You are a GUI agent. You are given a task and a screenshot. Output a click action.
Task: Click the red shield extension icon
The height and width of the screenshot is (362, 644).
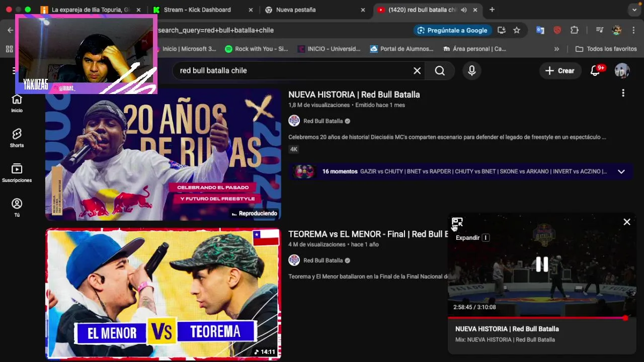pyautogui.click(x=557, y=30)
